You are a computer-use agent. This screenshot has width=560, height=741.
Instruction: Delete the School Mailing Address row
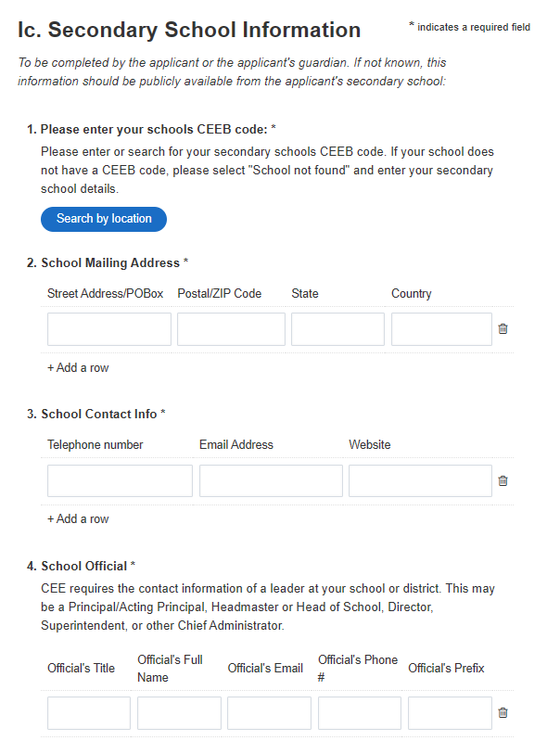tap(503, 328)
